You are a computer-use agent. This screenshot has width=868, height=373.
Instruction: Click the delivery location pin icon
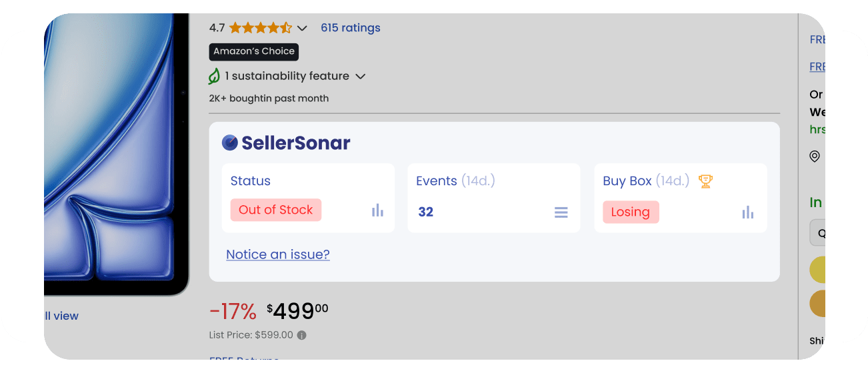(815, 157)
